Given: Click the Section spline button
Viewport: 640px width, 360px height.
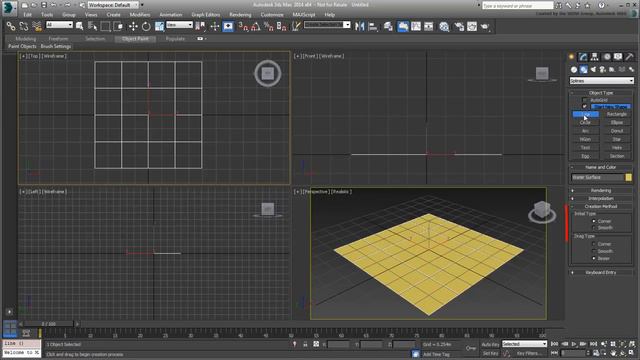Looking at the screenshot, I should pyautogui.click(x=617, y=156).
